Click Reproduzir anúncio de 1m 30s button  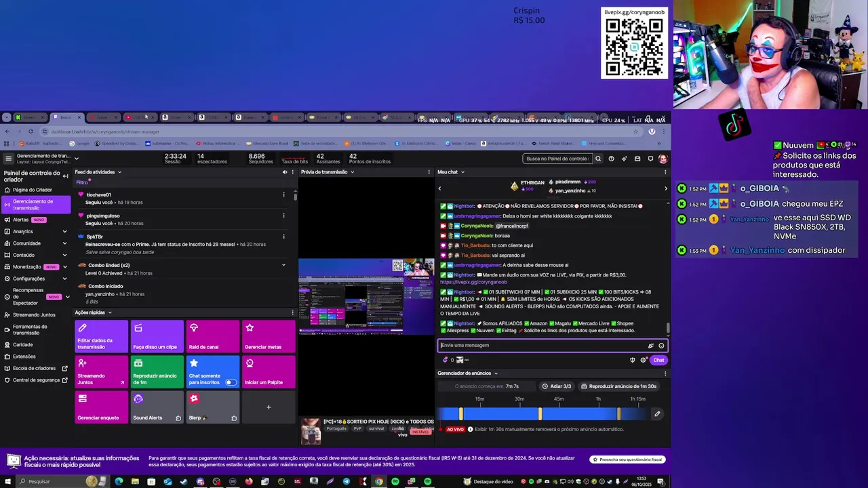click(618, 386)
